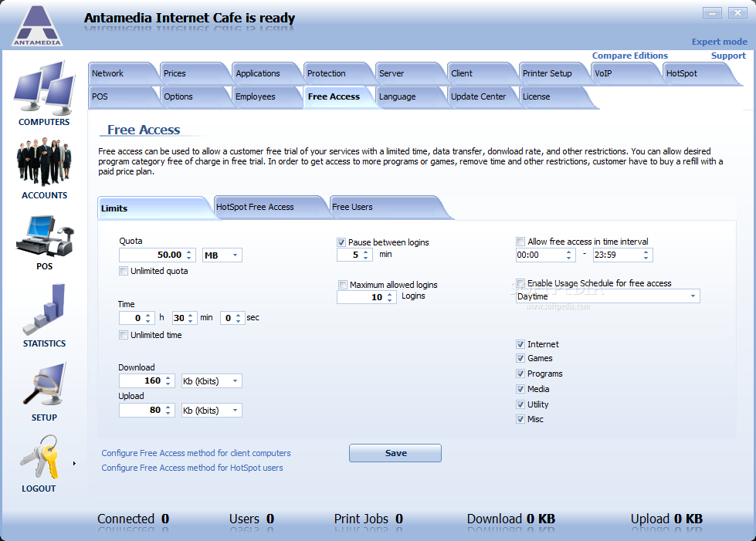Screen dimensions: 756x541
Task: Open the Support link
Action: click(x=728, y=56)
